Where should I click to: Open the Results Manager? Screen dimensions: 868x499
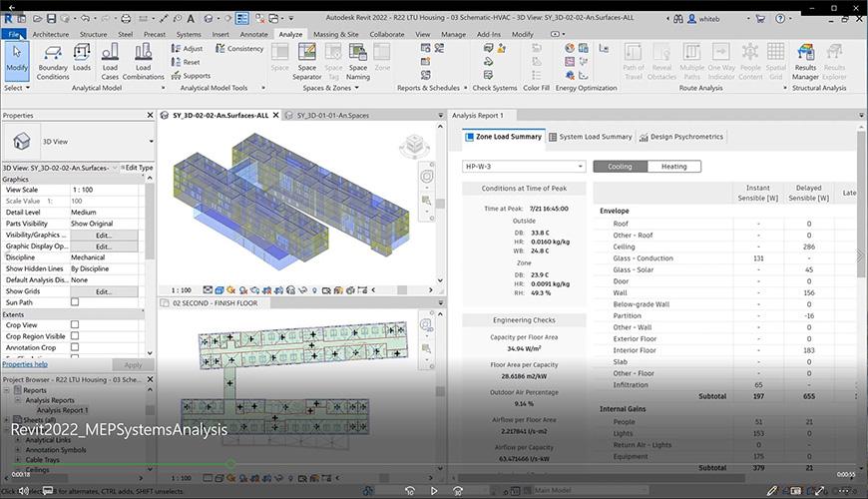click(x=805, y=62)
